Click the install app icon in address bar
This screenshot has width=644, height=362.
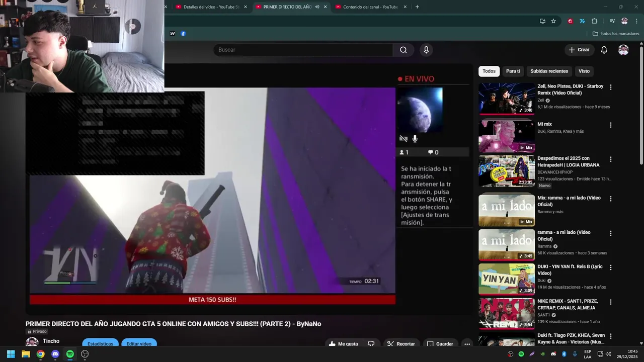click(x=542, y=21)
